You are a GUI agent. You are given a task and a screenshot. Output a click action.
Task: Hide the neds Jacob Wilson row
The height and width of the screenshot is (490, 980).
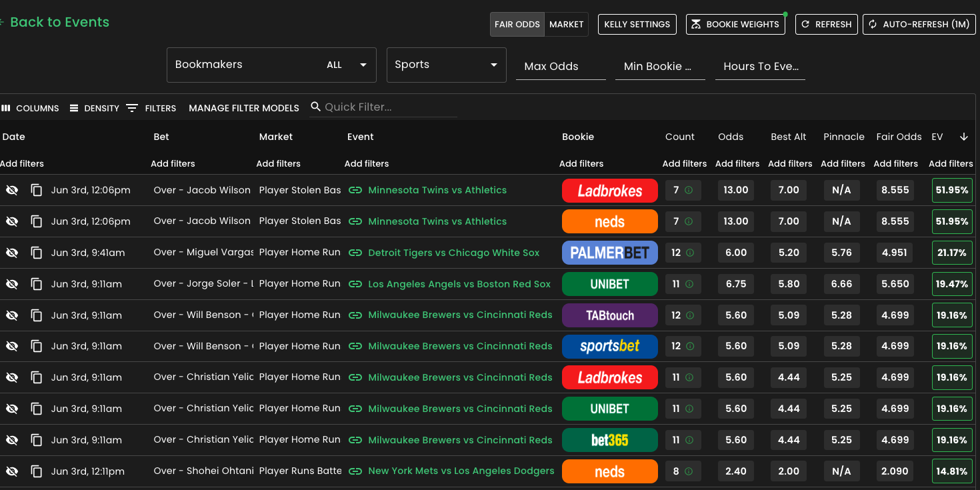(x=11, y=221)
